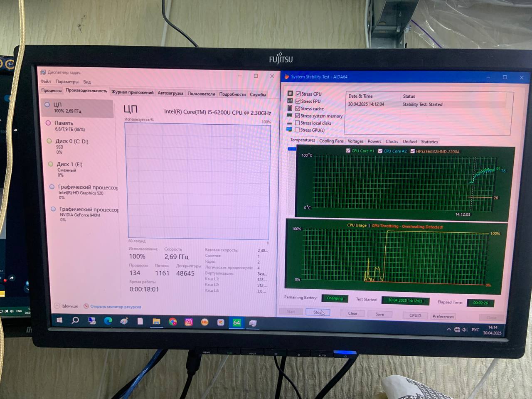Stop the stability test

pyautogui.click(x=318, y=312)
